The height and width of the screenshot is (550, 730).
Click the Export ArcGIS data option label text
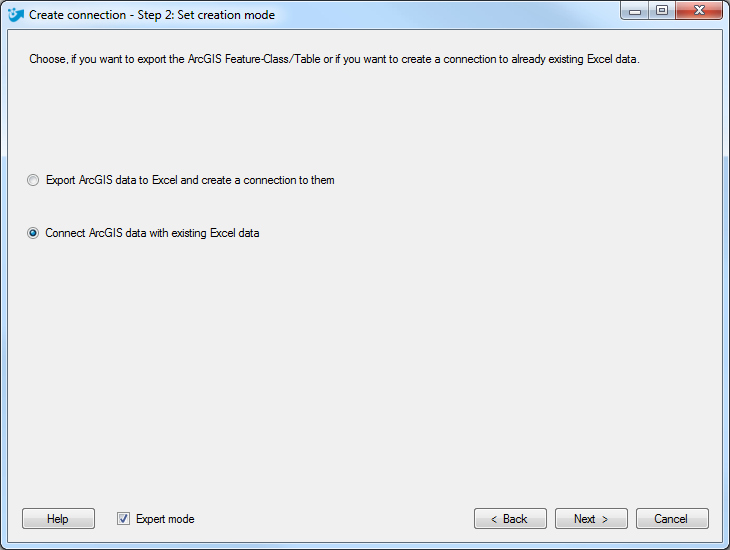190,180
